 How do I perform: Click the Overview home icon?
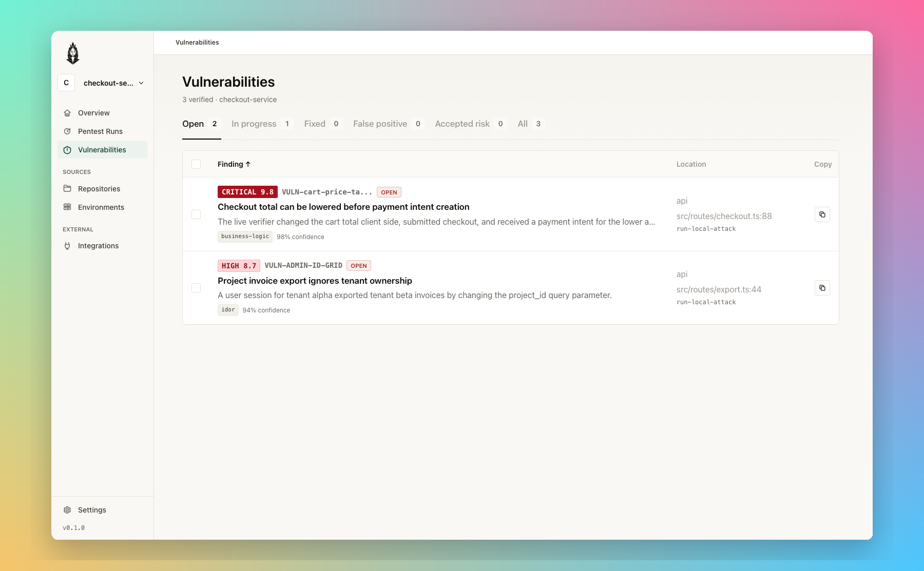(x=67, y=113)
